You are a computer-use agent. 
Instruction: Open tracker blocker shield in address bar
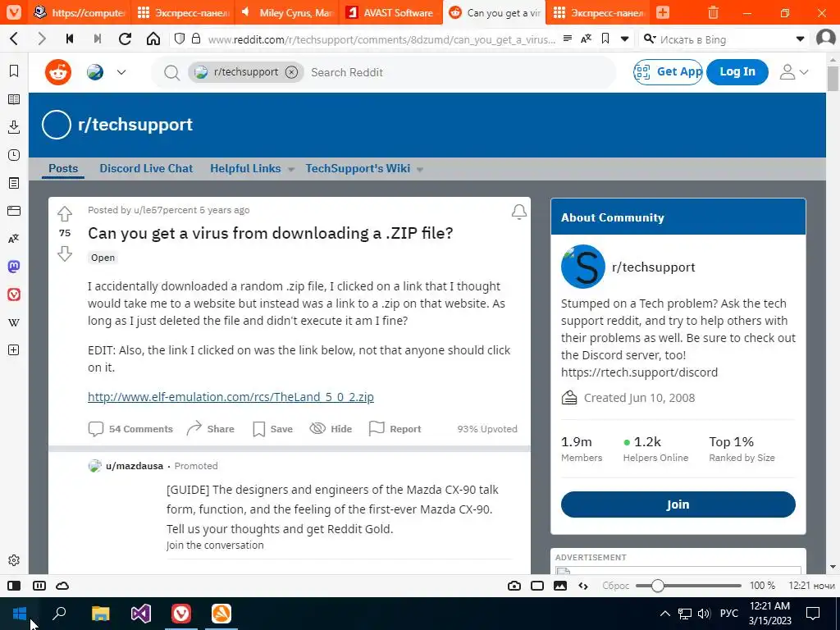tap(180, 39)
